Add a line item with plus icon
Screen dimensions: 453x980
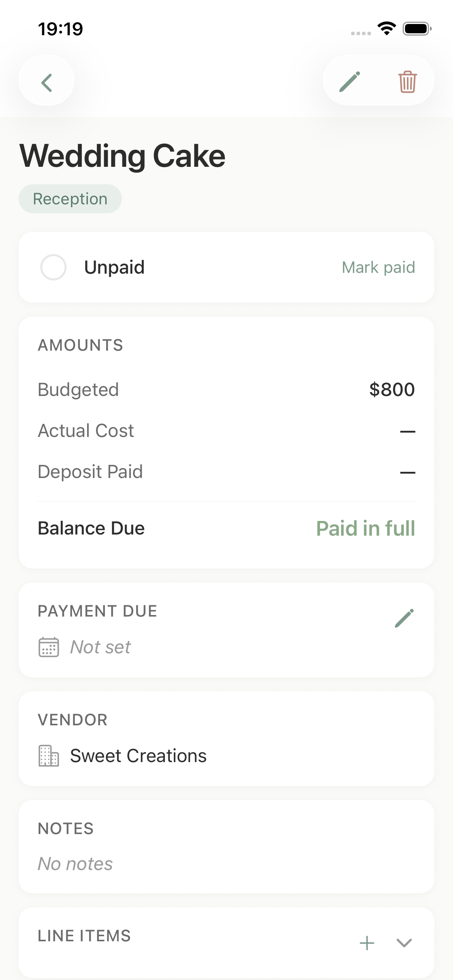[x=367, y=943]
